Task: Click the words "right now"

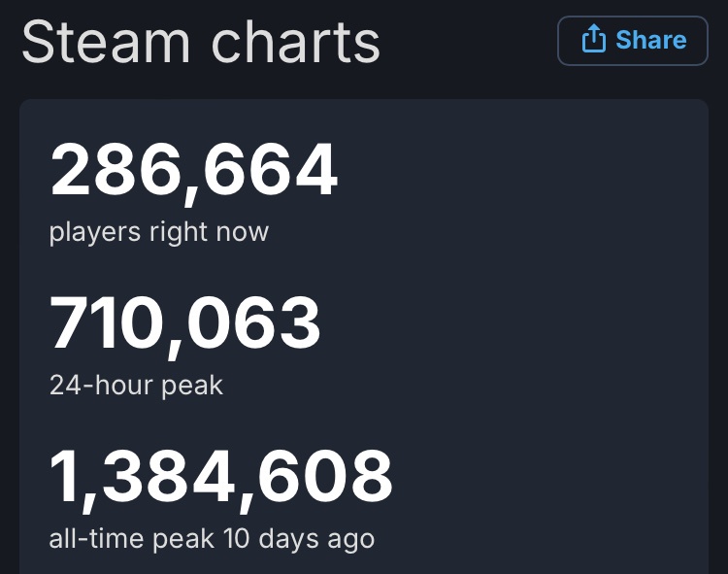Action: click(209, 232)
